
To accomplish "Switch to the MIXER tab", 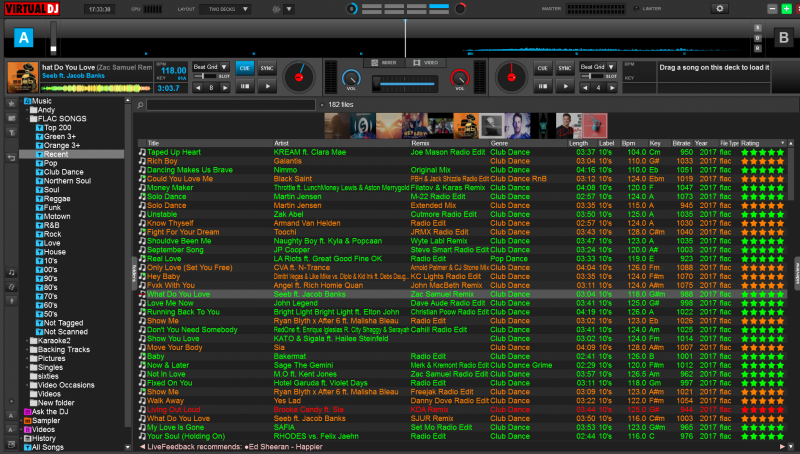I will click(x=384, y=63).
